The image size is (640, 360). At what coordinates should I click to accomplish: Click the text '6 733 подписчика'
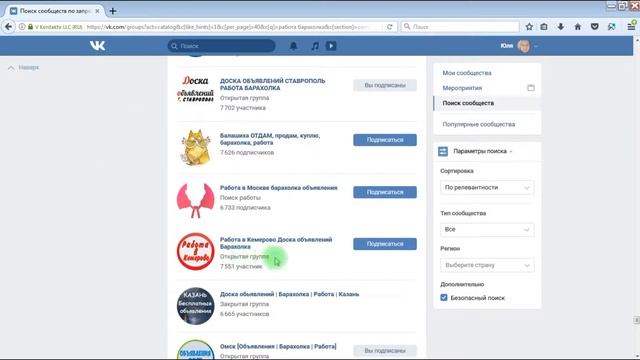tap(245, 208)
